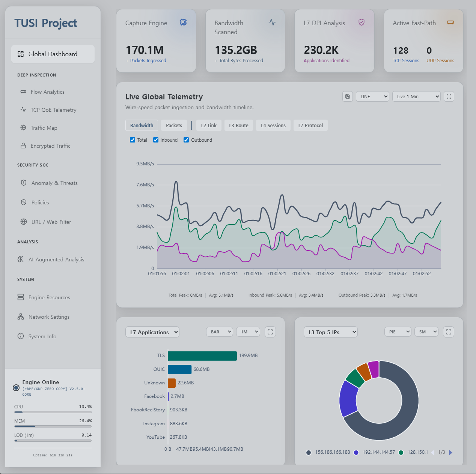Switch to the L7 Protocol tab
Screen dimensions: 476x474
[310, 125]
